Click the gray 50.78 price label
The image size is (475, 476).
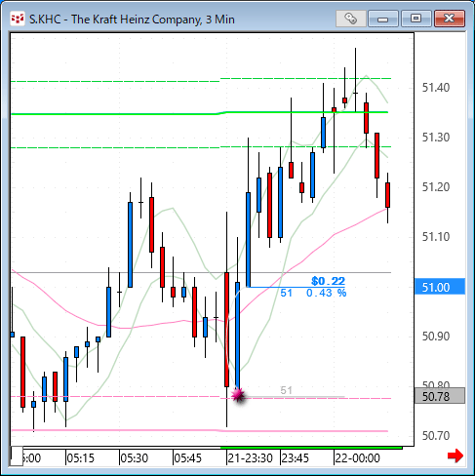point(440,396)
